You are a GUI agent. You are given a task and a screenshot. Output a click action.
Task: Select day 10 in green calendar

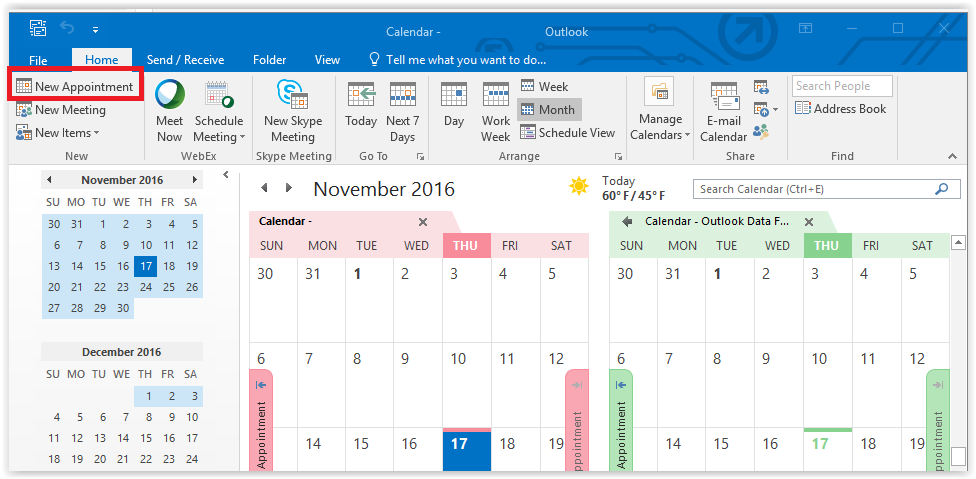tap(827, 384)
